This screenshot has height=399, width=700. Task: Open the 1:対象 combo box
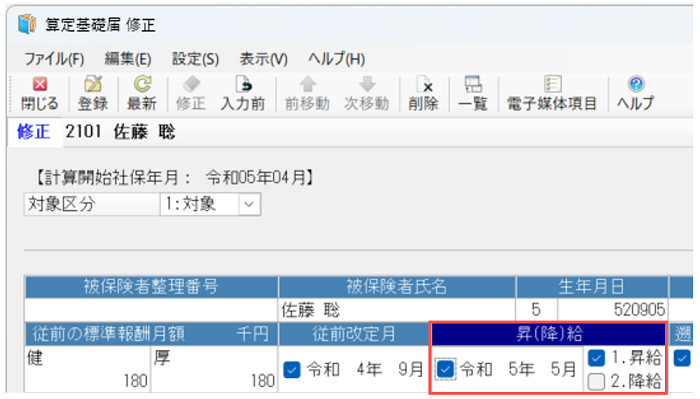[210, 204]
